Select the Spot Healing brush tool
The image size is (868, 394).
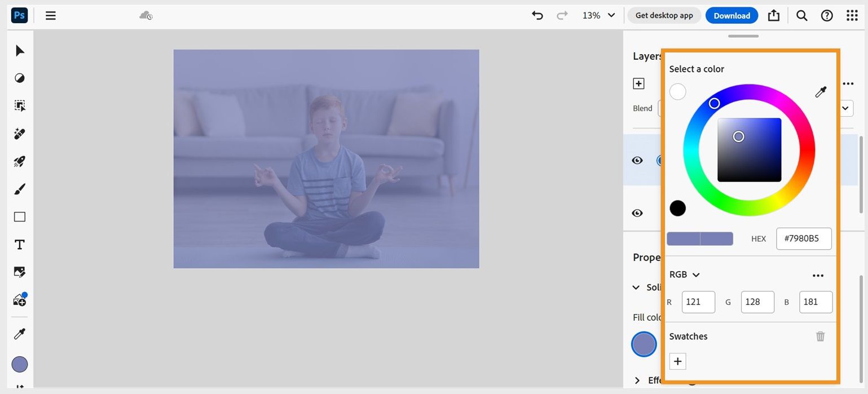coord(19,134)
